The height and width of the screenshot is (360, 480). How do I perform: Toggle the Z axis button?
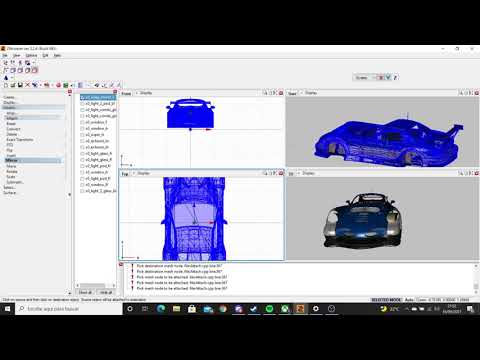coord(395,77)
